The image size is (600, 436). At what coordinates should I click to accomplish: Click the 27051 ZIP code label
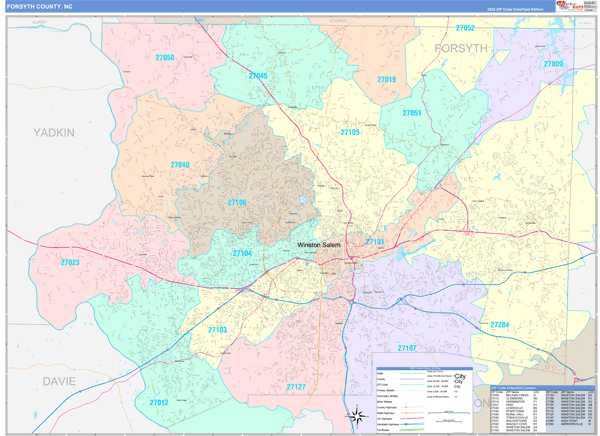pos(412,114)
